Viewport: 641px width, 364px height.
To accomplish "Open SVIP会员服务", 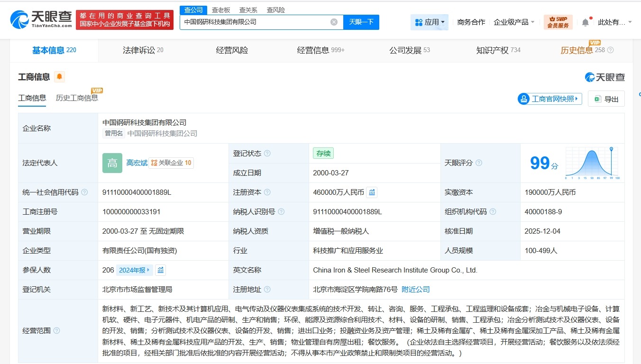I will click(x=559, y=21).
